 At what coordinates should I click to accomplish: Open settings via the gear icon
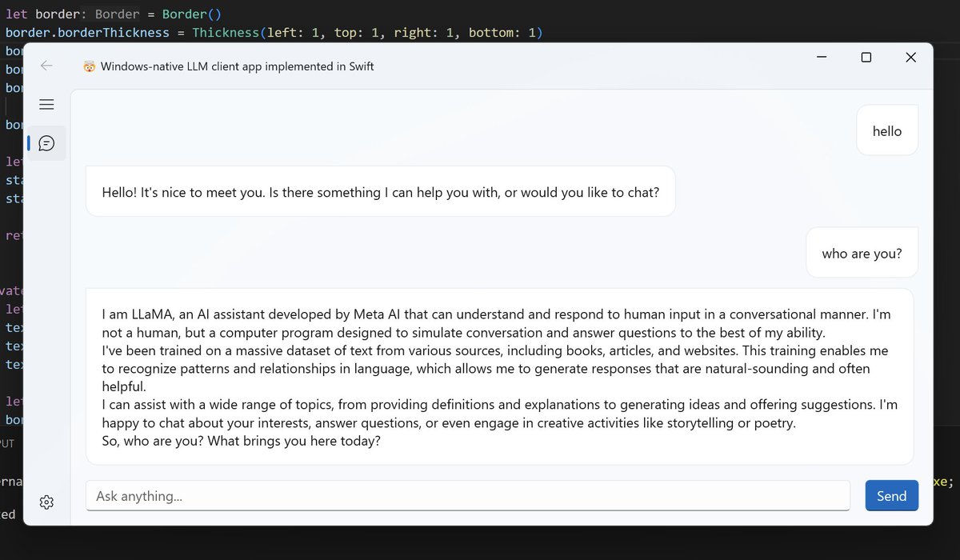click(x=46, y=502)
